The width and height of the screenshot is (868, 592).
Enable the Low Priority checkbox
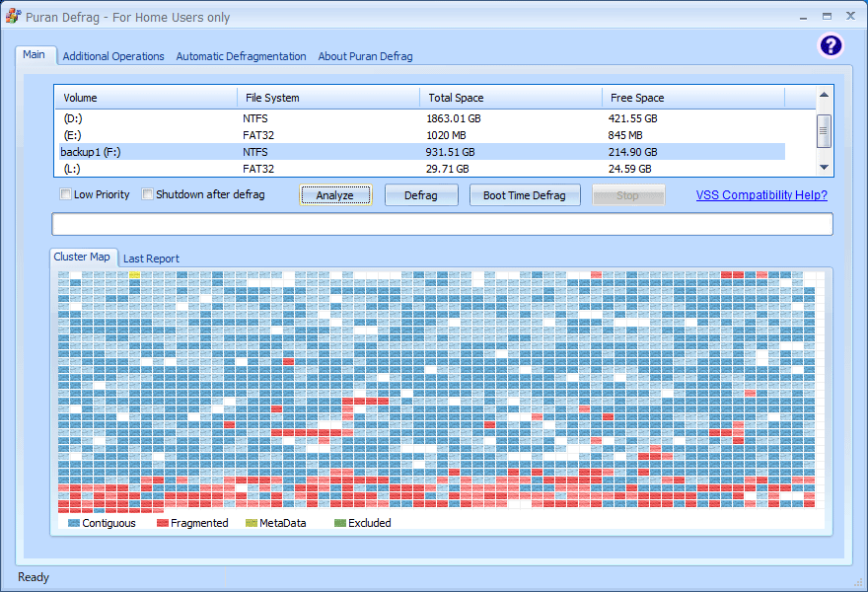pyautogui.click(x=65, y=194)
